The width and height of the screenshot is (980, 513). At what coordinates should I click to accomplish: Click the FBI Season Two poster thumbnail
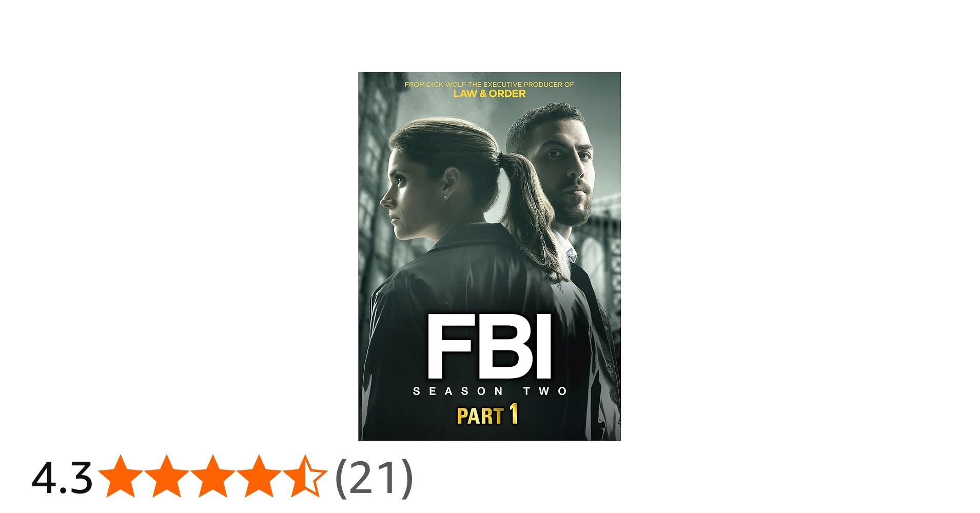(x=489, y=256)
